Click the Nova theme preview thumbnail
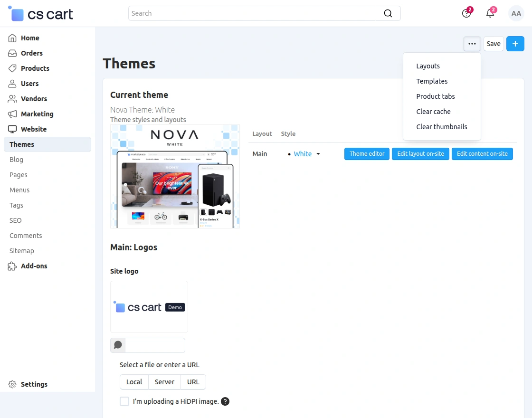This screenshot has height=418, width=532. coord(175,176)
